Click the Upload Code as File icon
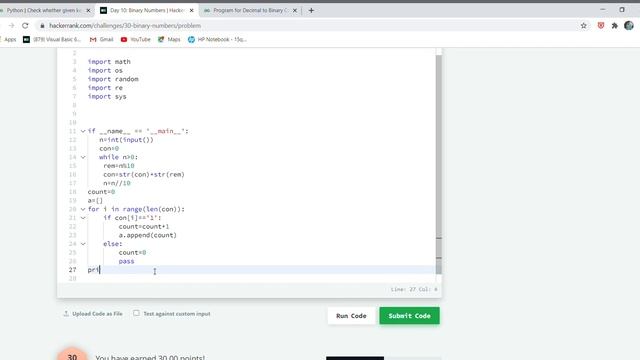Screen dimensions: 640x360 point(66,314)
